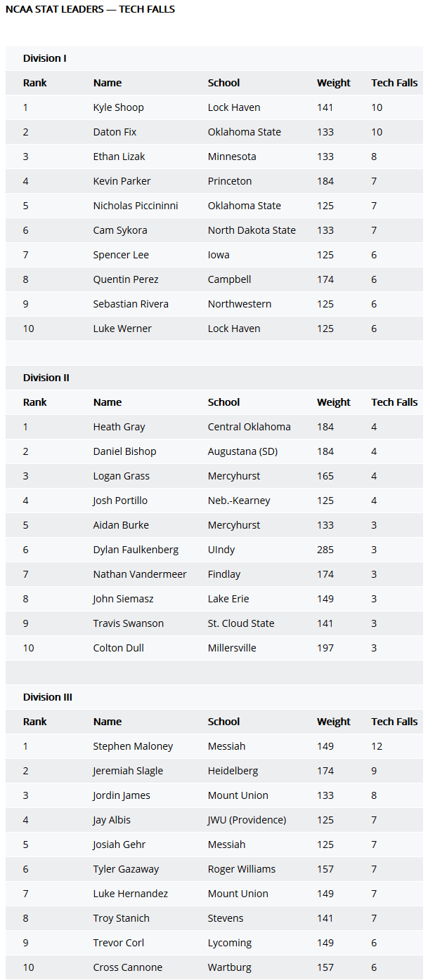Viewport: 428px width, 980px height.
Task: Select Oklahoma State school for Nicholas Piccininni
Action: pos(244,206)
